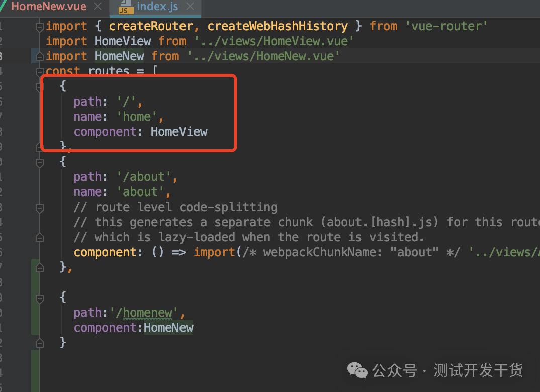540x392 pixels.
Task: Click fold end marker at 'which is lazy-loaded' comment
Action: [x=40, y=238]
